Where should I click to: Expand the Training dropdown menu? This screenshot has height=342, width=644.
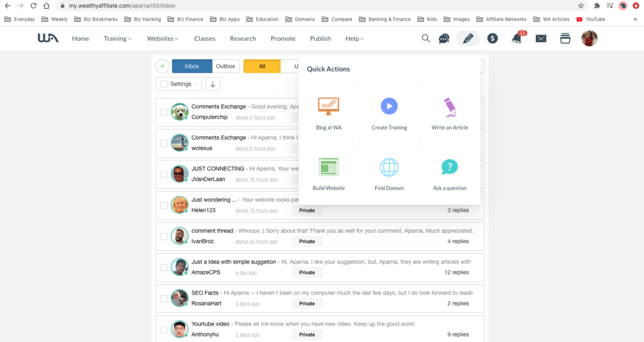(118, 38)
